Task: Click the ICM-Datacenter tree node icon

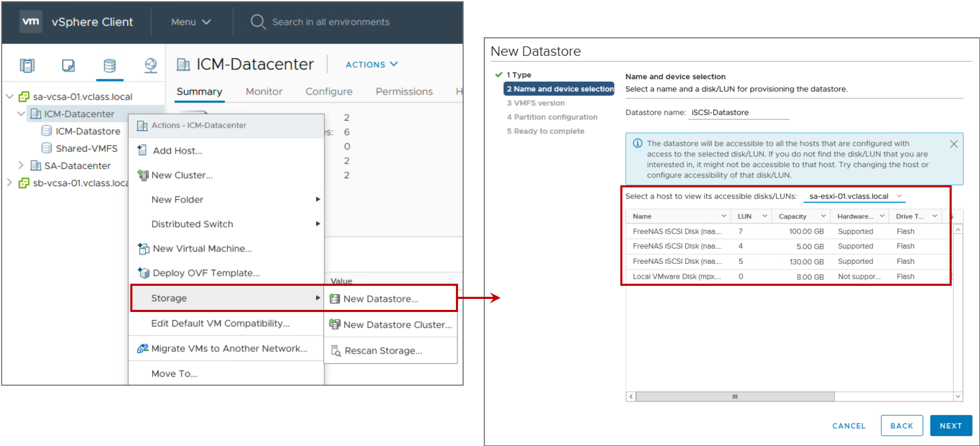Action: click(36, 114)
